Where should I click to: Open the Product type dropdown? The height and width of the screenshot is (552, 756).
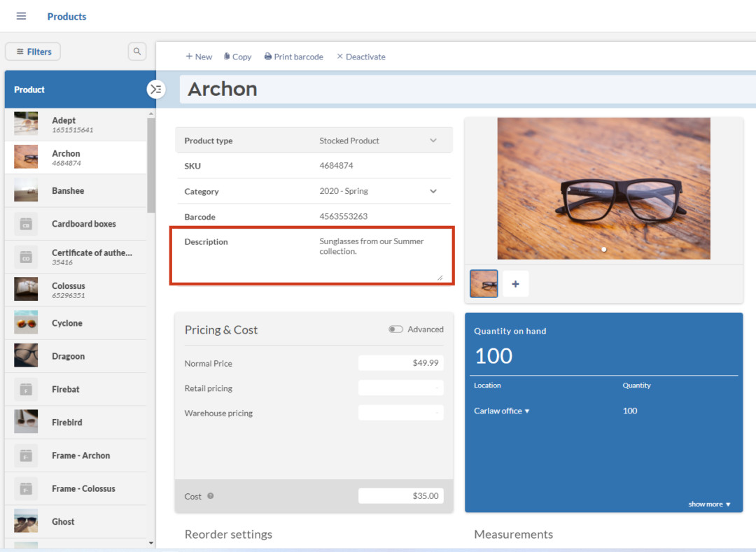click(x=433, y=140)
